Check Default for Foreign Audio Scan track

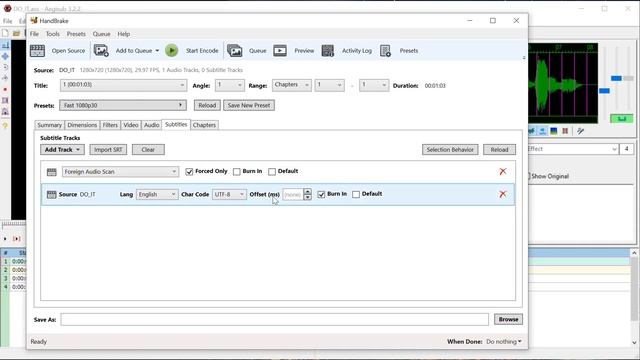point(272,172)
